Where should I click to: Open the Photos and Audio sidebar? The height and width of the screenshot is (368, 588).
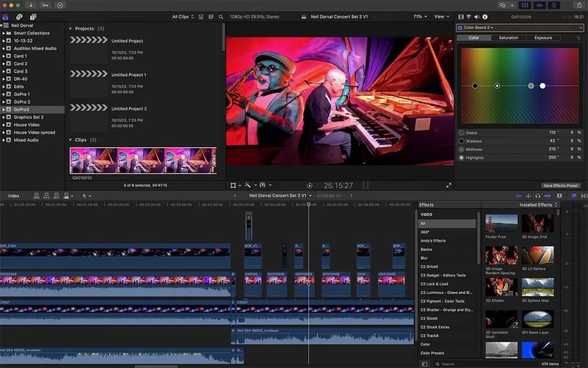click(x=19, y=17)
